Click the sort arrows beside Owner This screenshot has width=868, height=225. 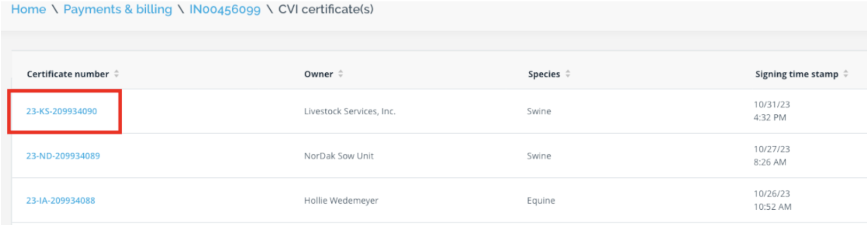point(341,74)
